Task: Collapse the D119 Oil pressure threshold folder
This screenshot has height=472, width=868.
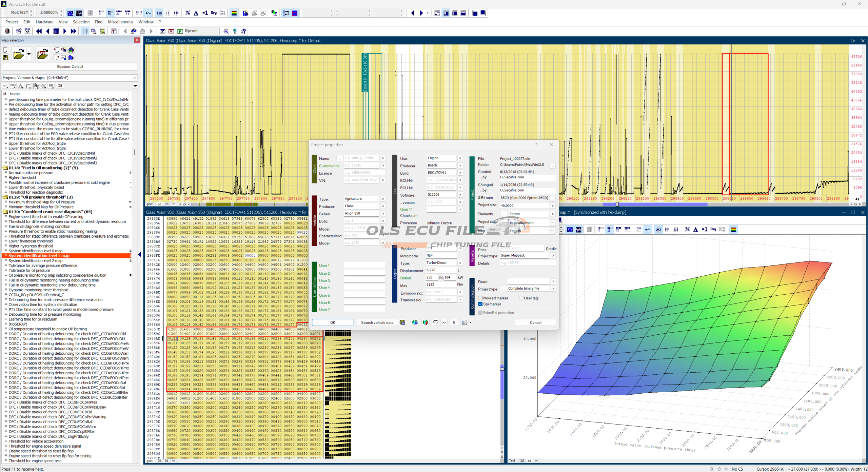Action: pyautogui.click(x=5, y=197)
